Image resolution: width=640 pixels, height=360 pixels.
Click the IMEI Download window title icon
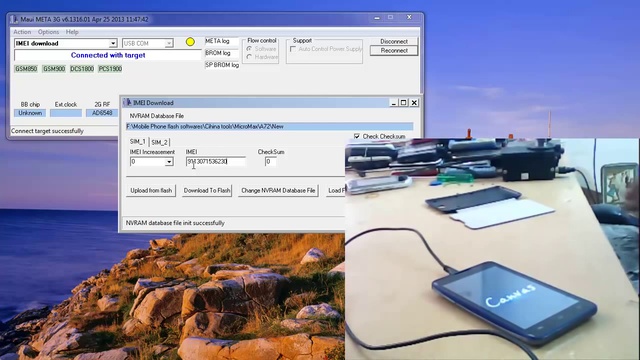127,103
